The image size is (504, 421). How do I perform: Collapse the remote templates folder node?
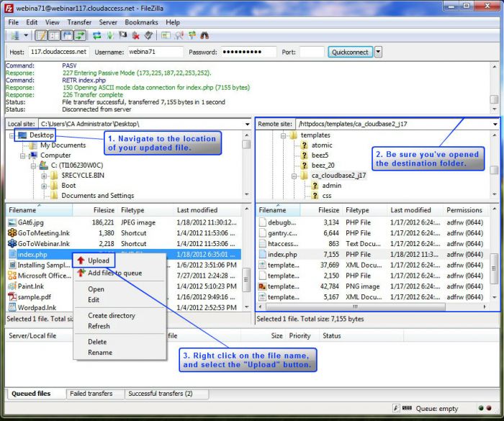[x=283, y=135]
